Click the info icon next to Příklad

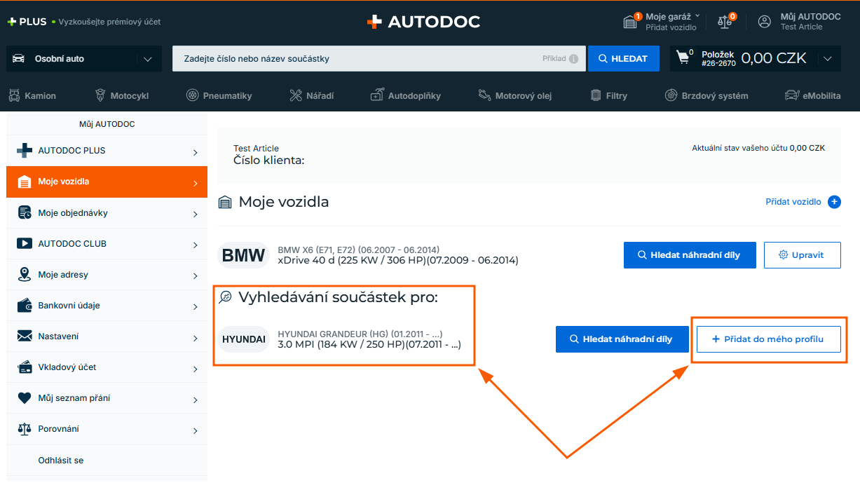pyautogui.click(x=573, y=59)
